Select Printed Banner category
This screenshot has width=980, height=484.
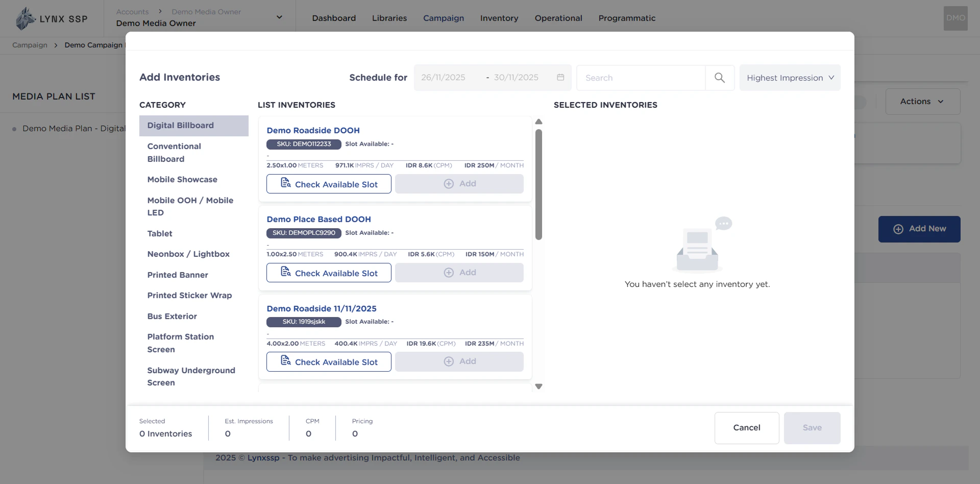194,275
